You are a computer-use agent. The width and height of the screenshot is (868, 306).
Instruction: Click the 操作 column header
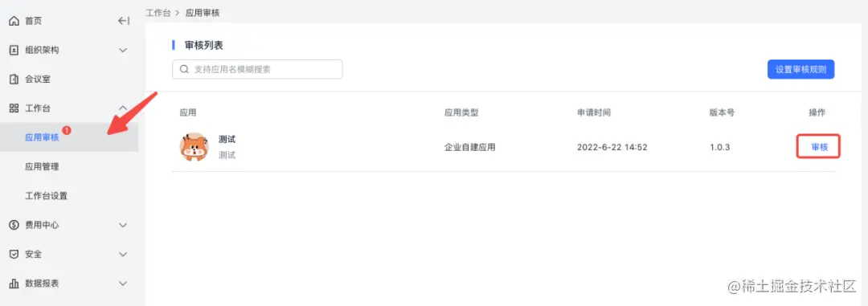pos(817,113)
